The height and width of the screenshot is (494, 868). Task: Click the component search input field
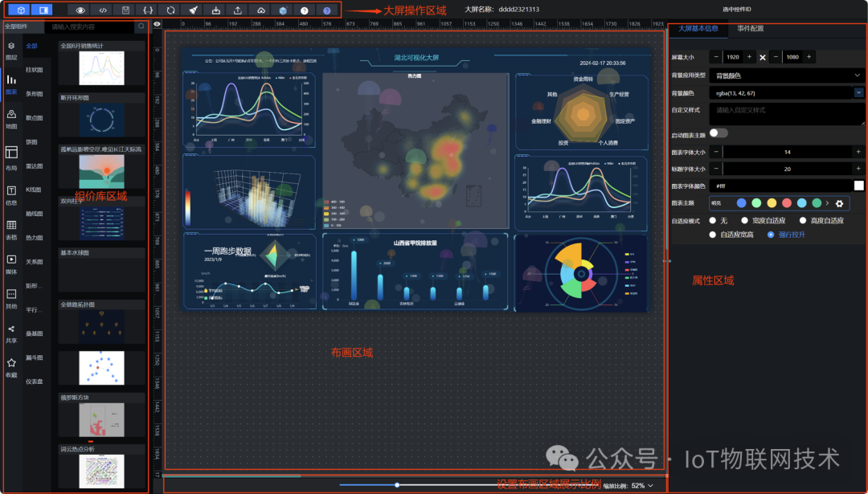point(92,27)
